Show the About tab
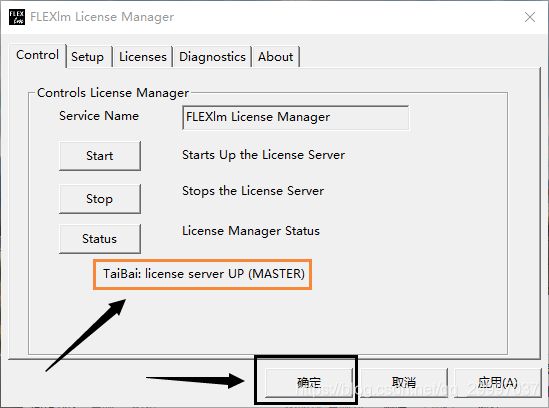The width and height of the screenshot is (549, 408). [x=276, y=57]
